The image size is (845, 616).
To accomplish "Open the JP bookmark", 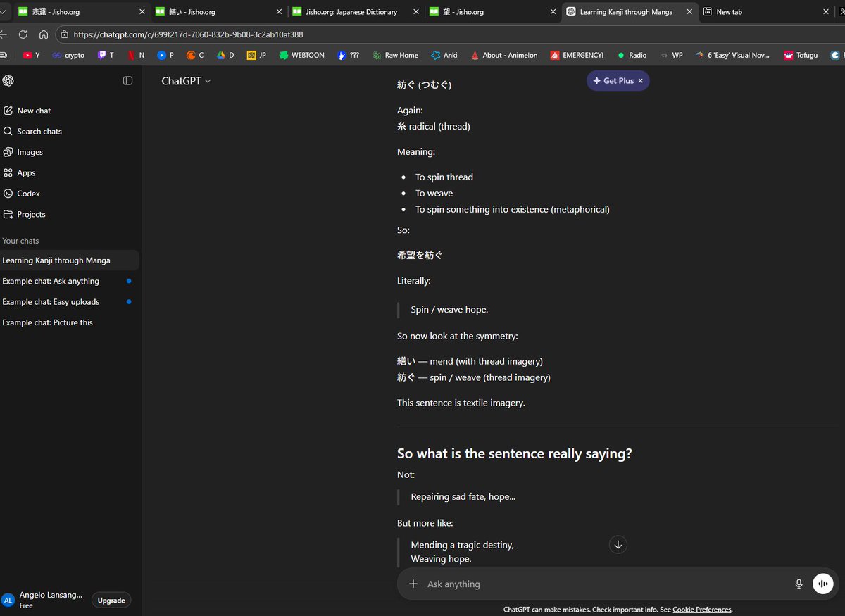I will (257, 55).
